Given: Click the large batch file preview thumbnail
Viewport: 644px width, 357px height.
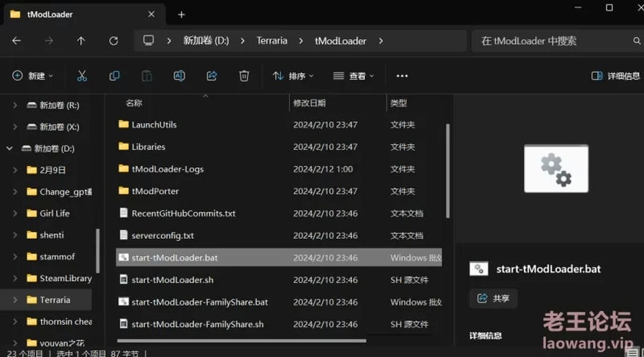Looking at the screenshot, I should [556, 168].
